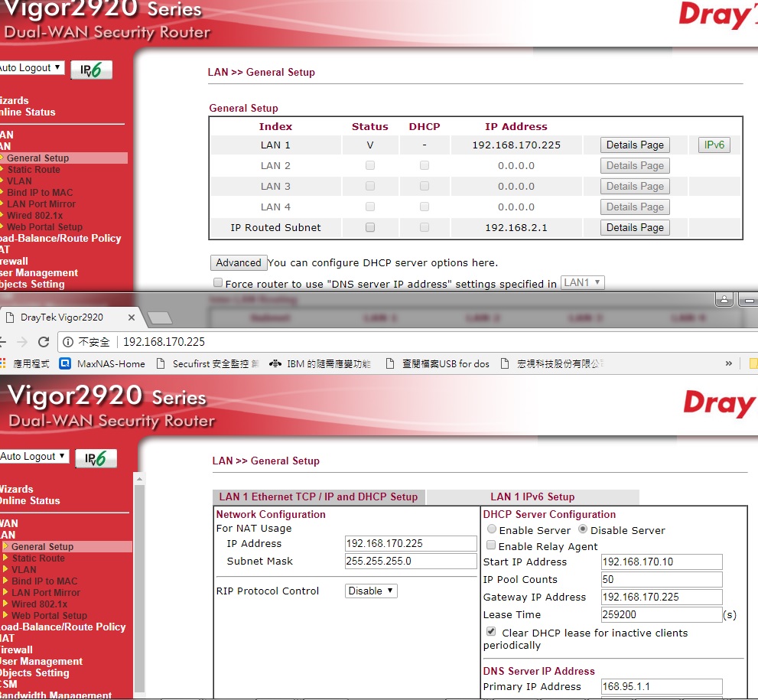Uncheck Clear DHCP lease for inactive clients
The width and height of the screenshot is (758, 700).
coord(491,631)
